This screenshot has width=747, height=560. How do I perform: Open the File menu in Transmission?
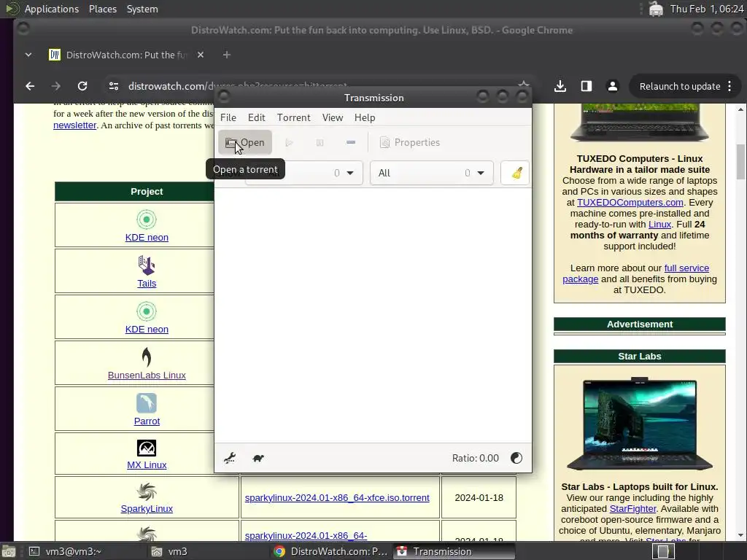[228, 117]
